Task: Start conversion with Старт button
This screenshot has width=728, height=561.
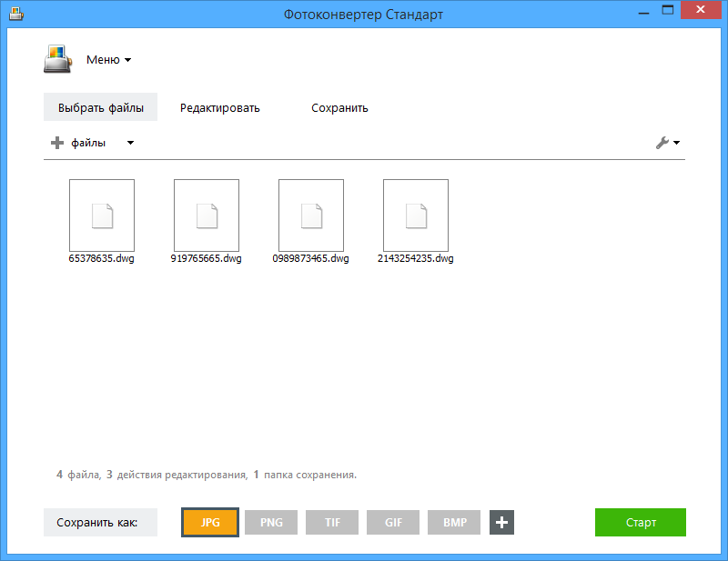Action: 641,523
